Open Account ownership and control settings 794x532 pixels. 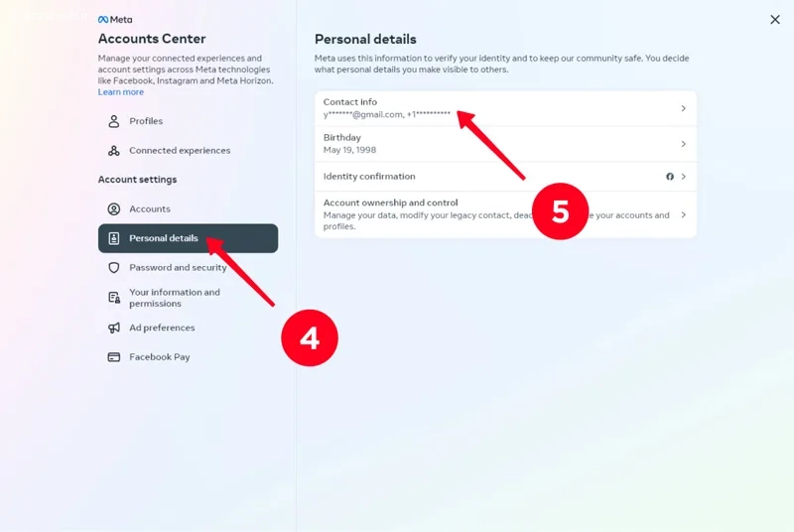(x=390, y=203)
